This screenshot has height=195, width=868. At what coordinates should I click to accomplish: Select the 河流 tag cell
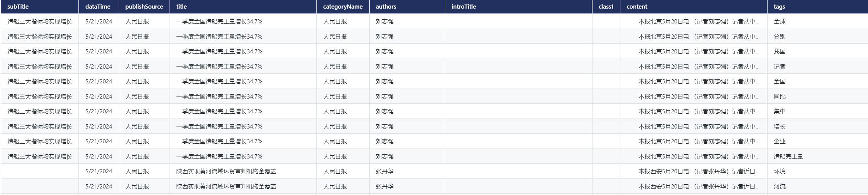780,186
